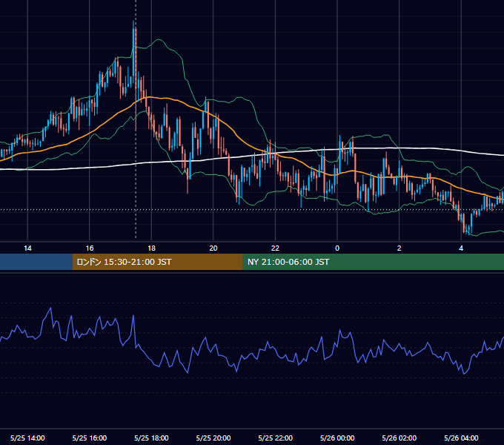Click the 20 hour label on the chart axis
Image resolution: width=504 pixels, height=445 pixels.
click(213, 248)
